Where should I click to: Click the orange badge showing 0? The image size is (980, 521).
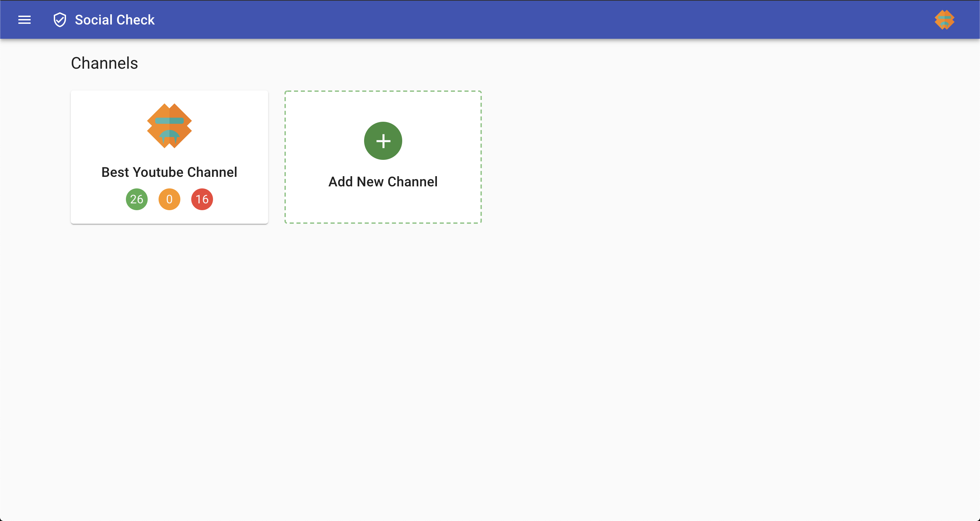coord(169,199)
